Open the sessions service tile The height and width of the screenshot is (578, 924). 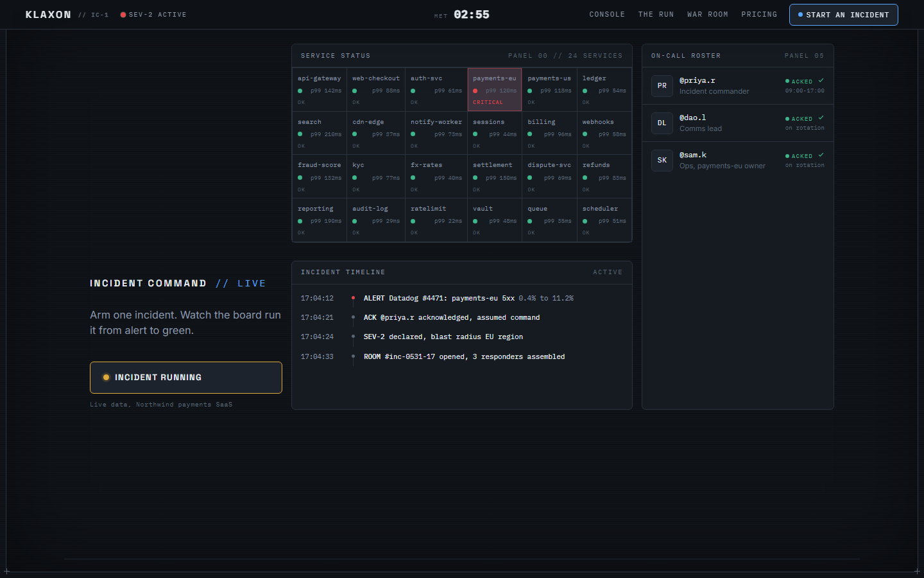coord(495,133)
